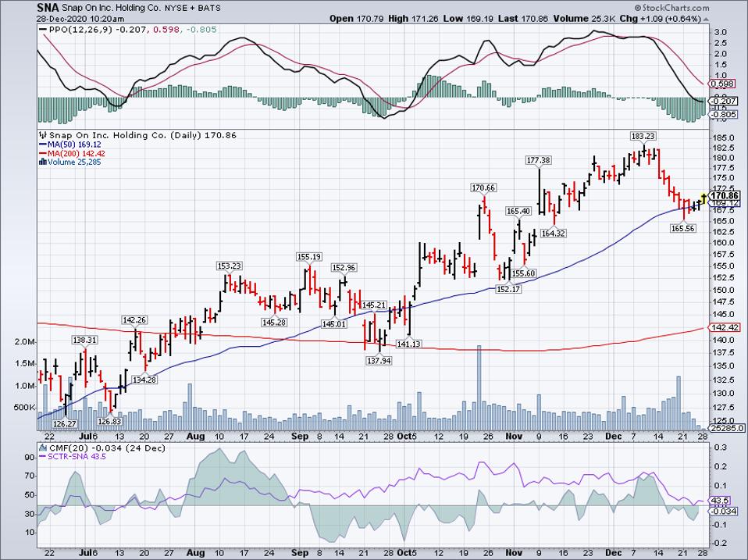Click the tallest volume spike bar in late October

tap(479, 387)
